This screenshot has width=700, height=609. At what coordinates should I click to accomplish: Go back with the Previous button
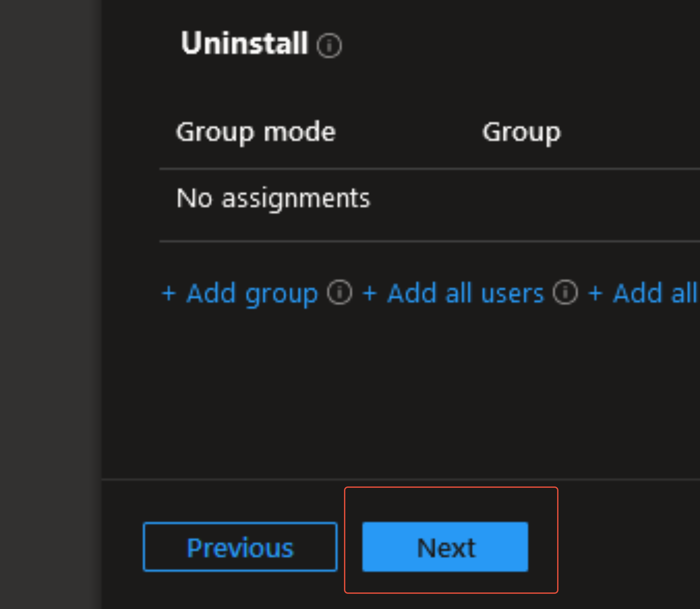pos(240,547)
